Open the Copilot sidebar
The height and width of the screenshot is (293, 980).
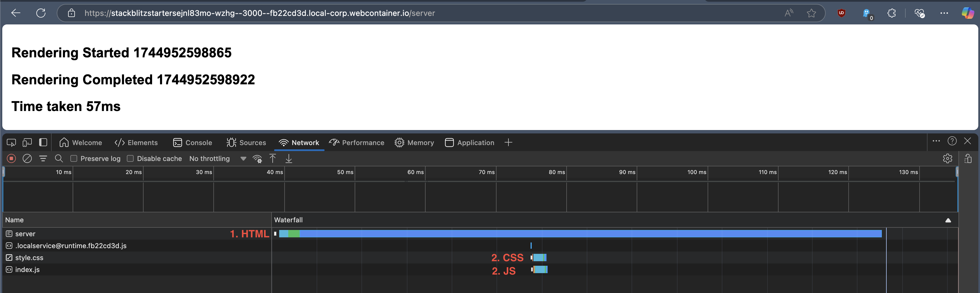(968, 13)
